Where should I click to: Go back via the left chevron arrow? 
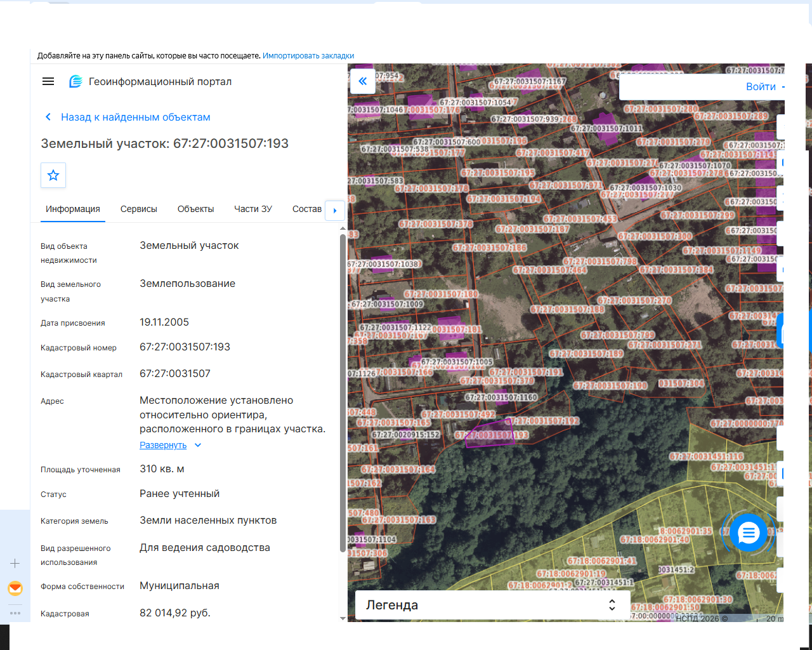(48, 117)
